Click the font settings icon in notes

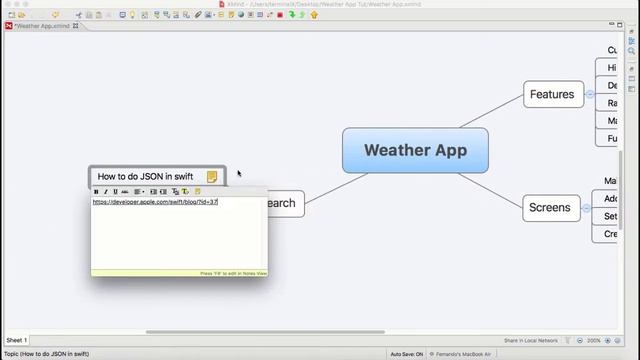tap(176, 191)
